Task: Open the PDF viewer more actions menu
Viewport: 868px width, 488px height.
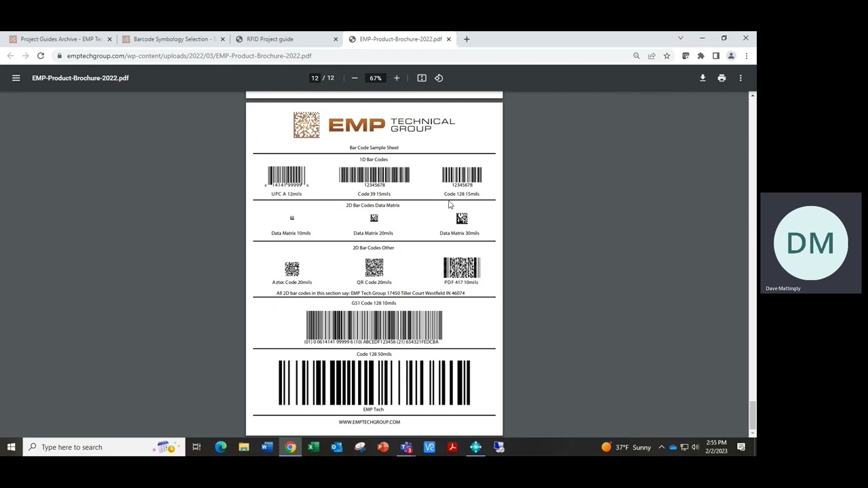Action: point(741,78)
